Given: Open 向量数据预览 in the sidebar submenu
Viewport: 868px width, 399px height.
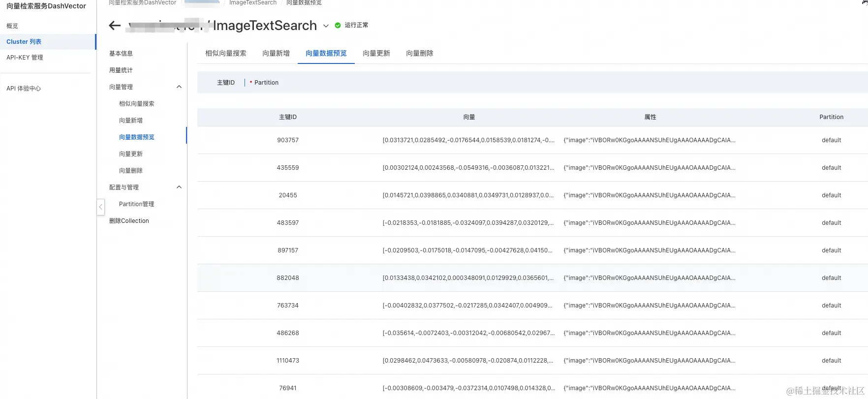Looking at the screenshot, I should tap(137, 137).
